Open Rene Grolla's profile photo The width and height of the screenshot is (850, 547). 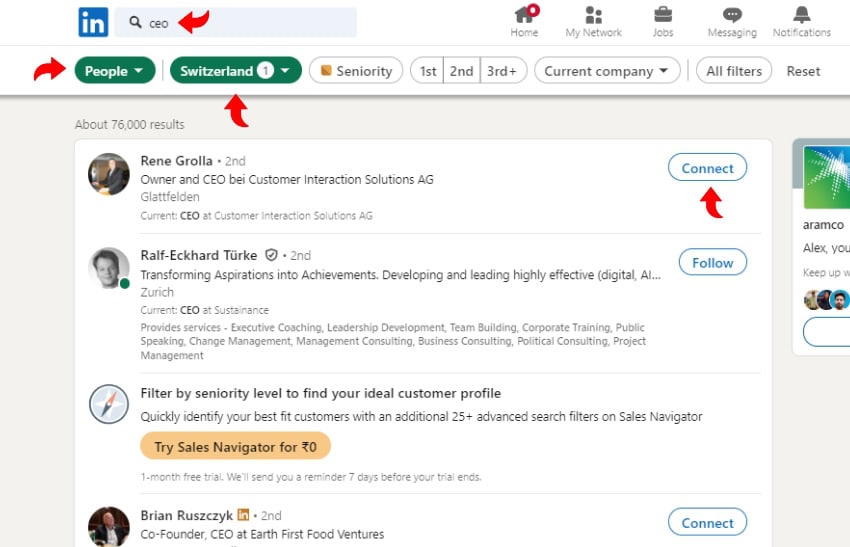tap(109, 174)
